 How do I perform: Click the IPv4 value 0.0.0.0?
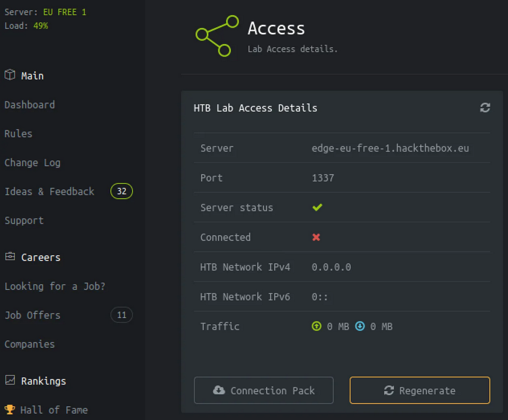(x=331, y=267)
